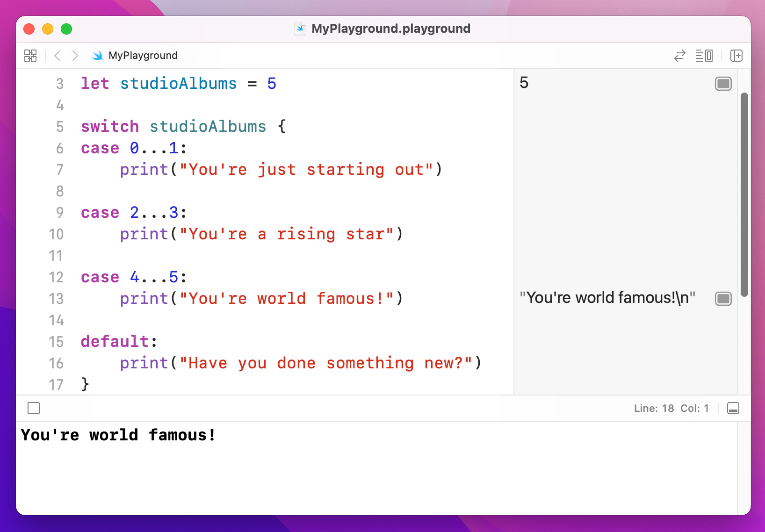Image resolution: width=765 pixels, height=532 pixels.
Task: Click the Swift file icon in breadcrumb
Action: [x=97, y=56]
